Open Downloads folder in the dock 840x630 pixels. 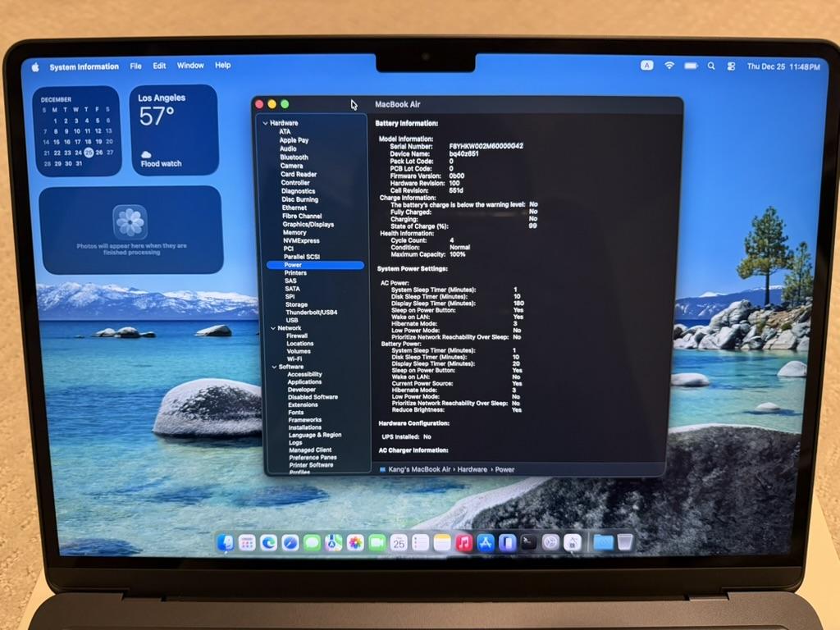pos(603,542)
